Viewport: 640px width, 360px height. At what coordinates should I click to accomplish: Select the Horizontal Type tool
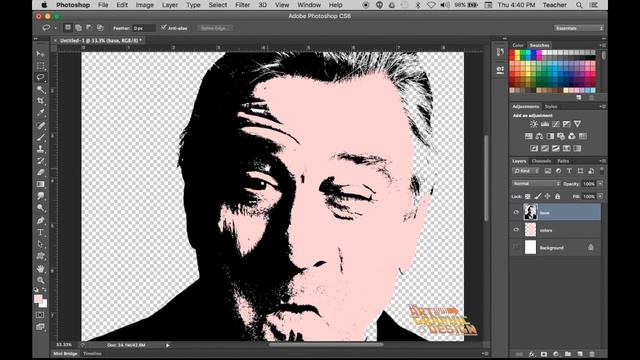(40, 233)
